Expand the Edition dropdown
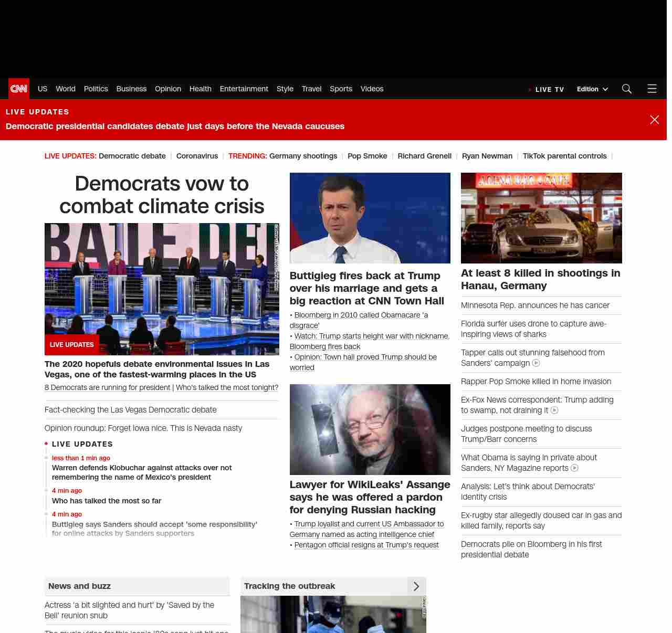672x633 pixels. (592, 89)
